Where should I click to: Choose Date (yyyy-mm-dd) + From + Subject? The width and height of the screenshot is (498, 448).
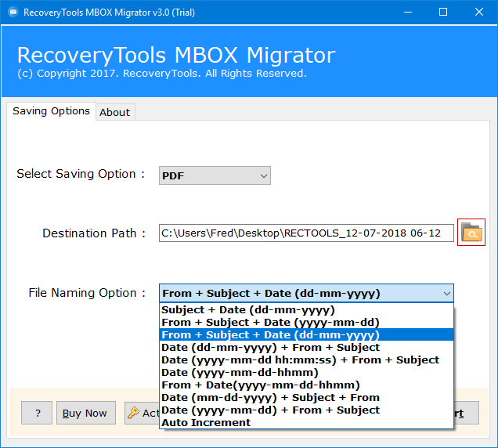(306, 410)
